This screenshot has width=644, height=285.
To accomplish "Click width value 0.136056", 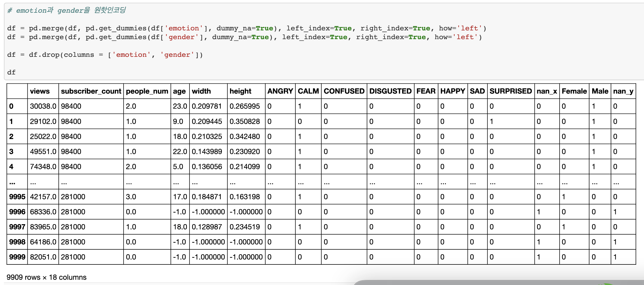I will 207,167.
